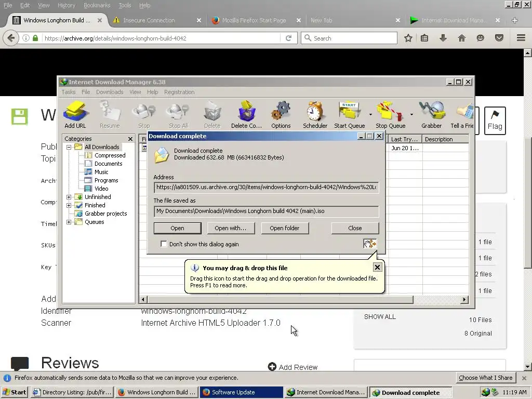Click the browser back arrow

11,38
